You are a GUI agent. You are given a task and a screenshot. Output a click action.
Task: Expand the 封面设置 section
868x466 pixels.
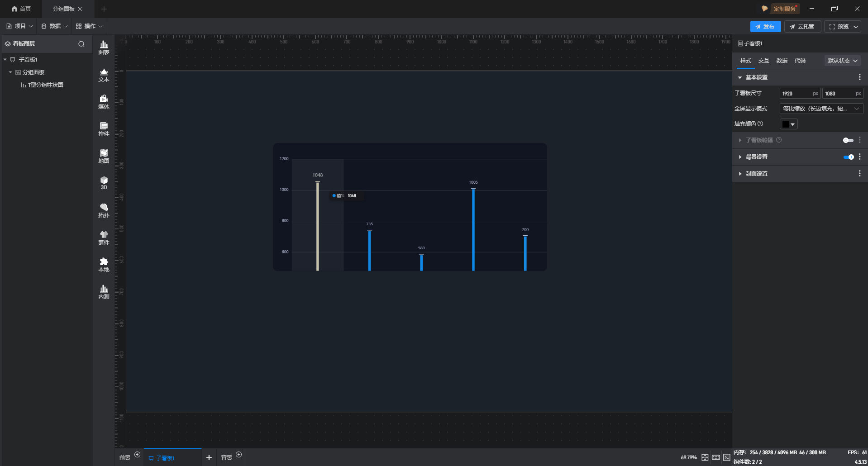tap(756, 174)
